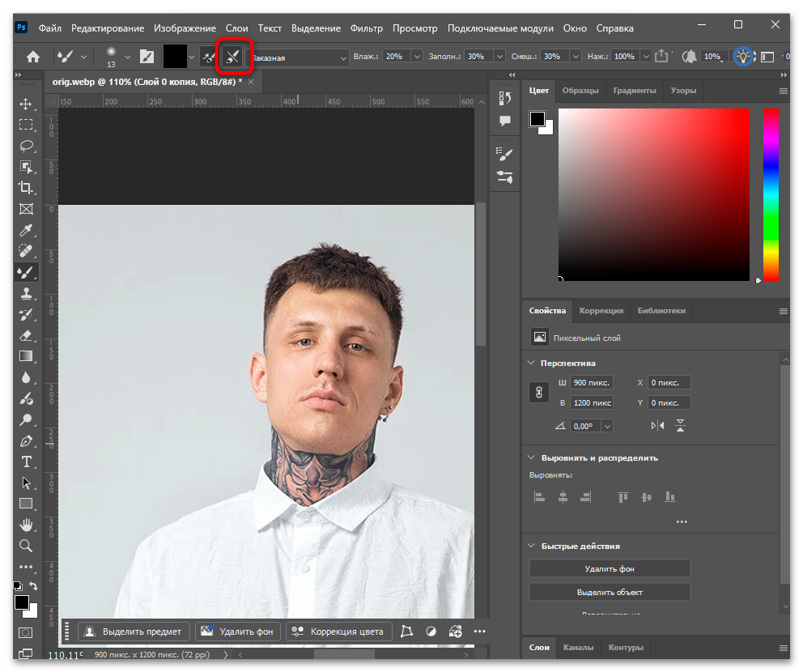Toggle load brush after each stroke
The image size is (803, 672).
point(208,57)
